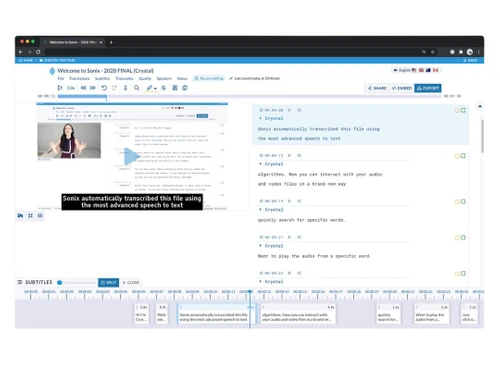Viewport: 500px width, 375px height.
Task: Click the Australian flag icon
Action: click(x=428, y=70)
